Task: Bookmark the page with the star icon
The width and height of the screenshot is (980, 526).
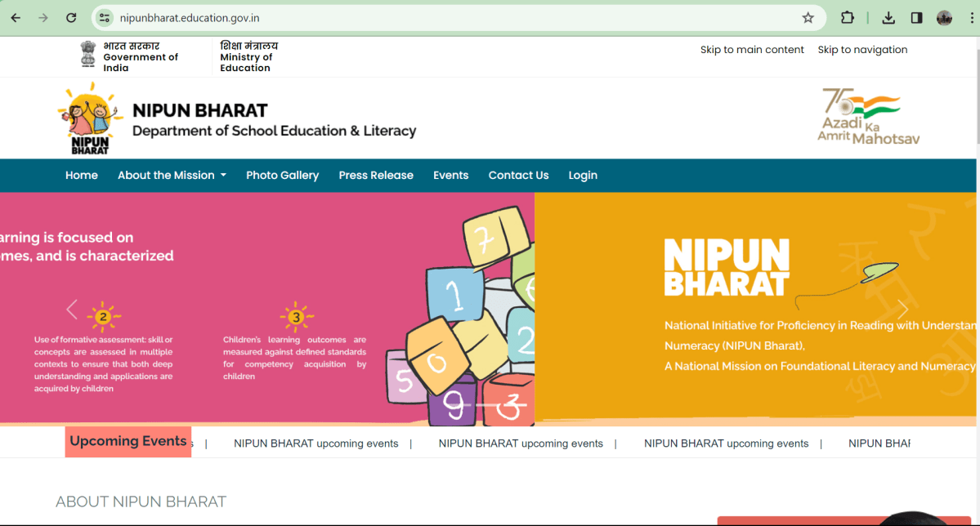Action: click(x=808, y=16)
